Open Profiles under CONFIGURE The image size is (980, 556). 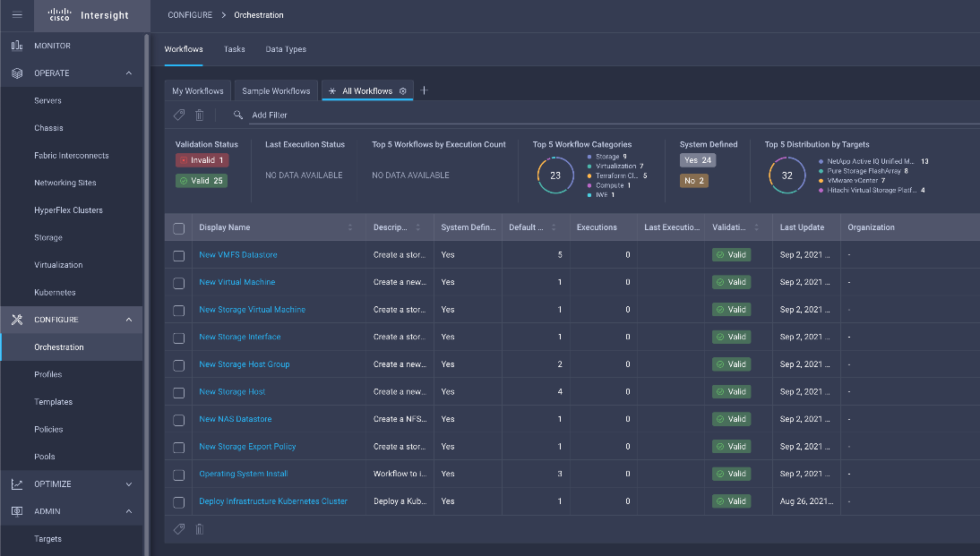48,375
